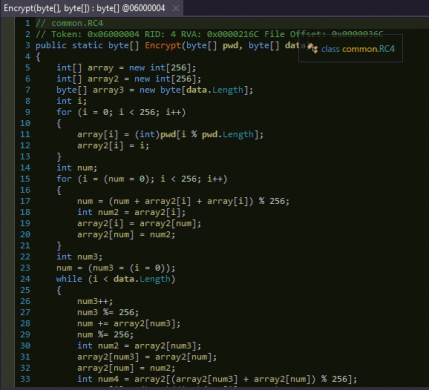Click 'num += array2[num3];' on line 28
Image resolution: width=429 pixels, height=390 pixels.
(x=129, y=323)
